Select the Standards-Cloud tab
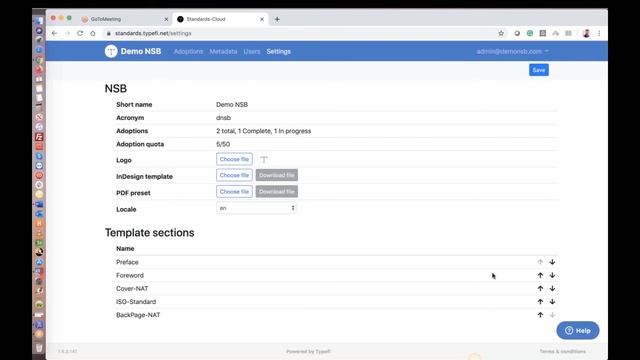 pyautogui.click(x=220, y=19)
